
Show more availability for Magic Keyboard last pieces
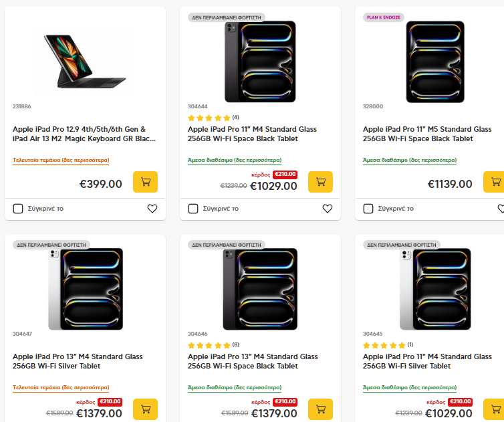pyautogui.click(x=61, y=161)
